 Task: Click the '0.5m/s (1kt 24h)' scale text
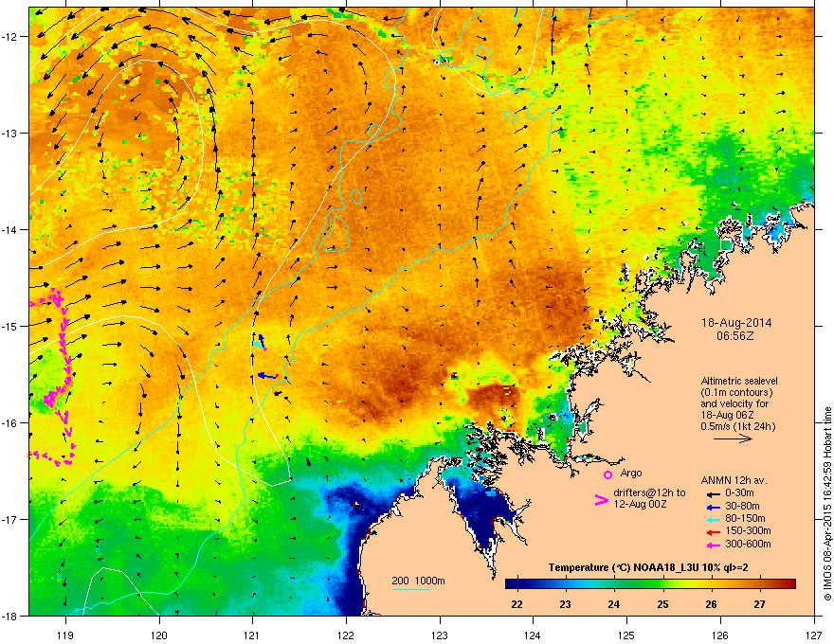click(737, 426)
